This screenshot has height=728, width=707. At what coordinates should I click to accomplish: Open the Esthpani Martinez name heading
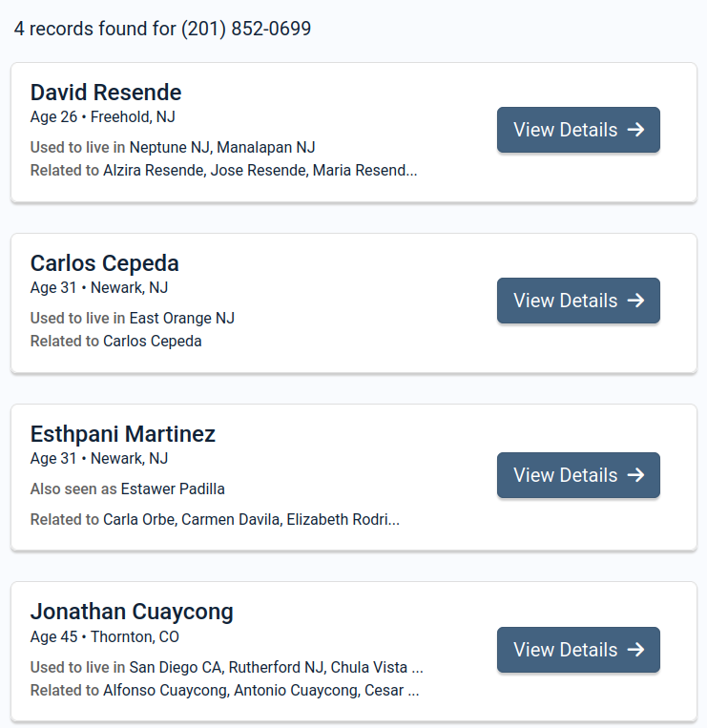123,434
